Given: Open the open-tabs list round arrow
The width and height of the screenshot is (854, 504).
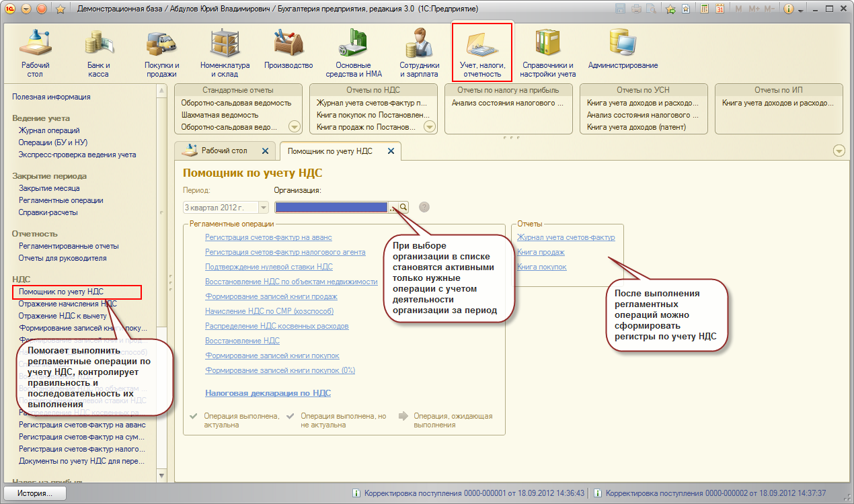Looking at the screenshot, I should (839, 151).
